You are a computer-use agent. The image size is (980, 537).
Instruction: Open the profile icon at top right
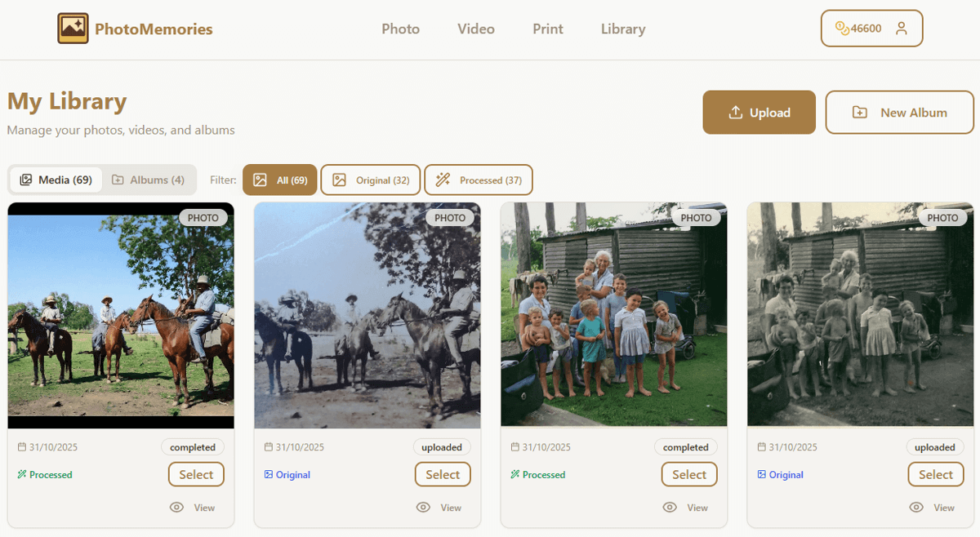click(x=902, y=28)
